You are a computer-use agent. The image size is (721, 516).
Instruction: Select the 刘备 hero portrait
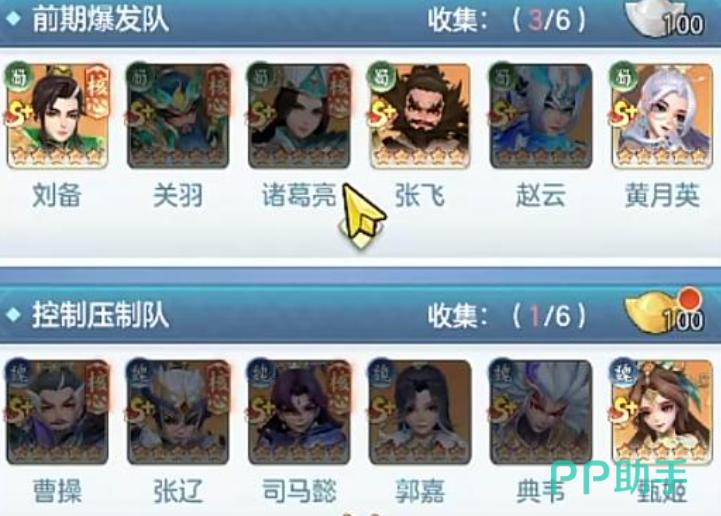(57, 116)
